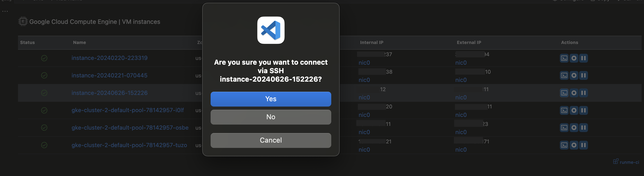Cancel the SSH confirmation dialog
Screen dimensions: 644x176
pyautogui.click(x=271, y=140)
